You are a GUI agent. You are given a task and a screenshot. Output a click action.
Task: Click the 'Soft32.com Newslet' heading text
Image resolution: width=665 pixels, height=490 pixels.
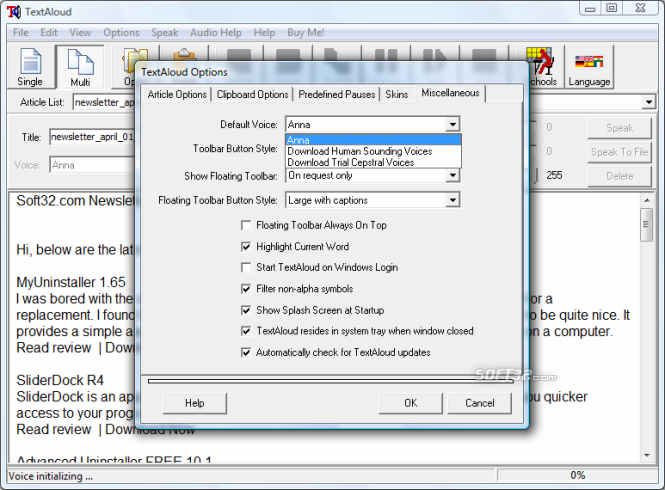click(75, 201)
